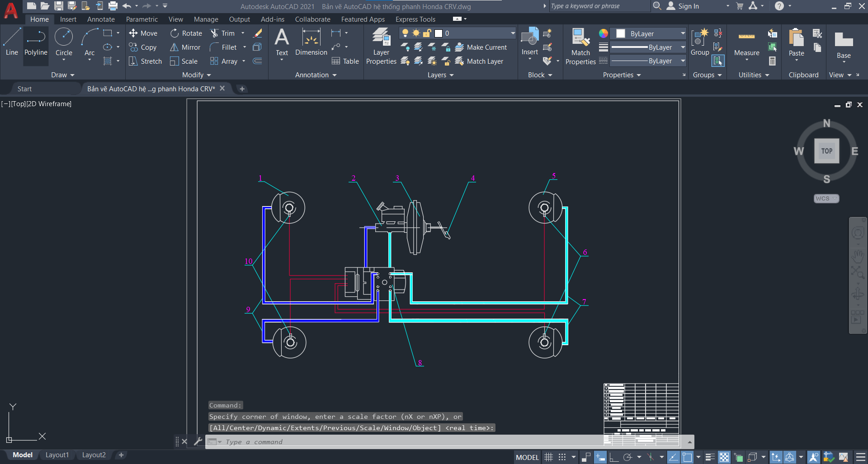This screenshot has width=868, height=464.
Task: Click Sign In button
Action: tap(683, 6)
